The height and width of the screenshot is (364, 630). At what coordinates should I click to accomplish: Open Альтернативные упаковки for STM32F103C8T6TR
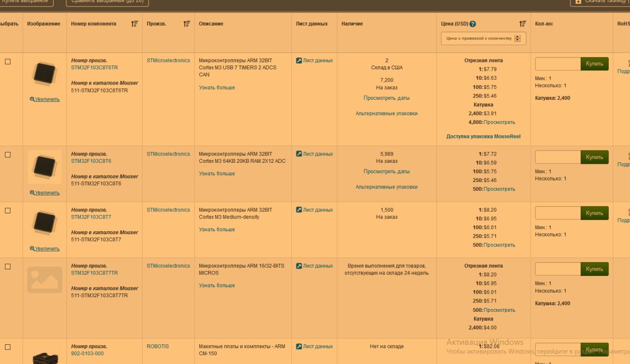pyautogui.click(x=386, y=114)
